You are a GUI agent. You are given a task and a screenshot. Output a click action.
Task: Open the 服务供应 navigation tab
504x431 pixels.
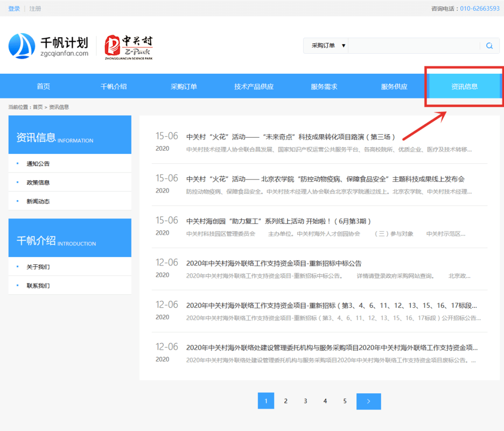[394, 86]
